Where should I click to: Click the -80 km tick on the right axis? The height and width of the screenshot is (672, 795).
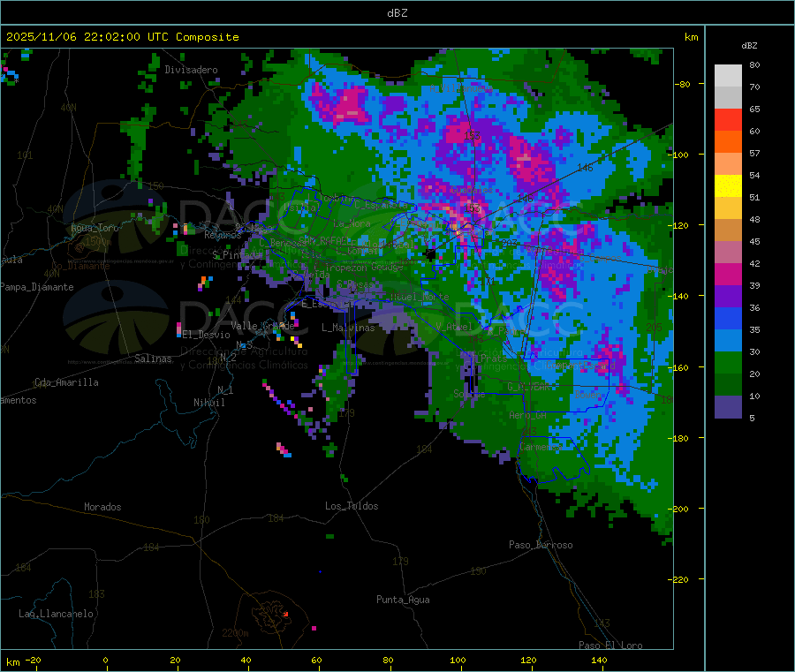pyautogui.click(x=683, y=84)
